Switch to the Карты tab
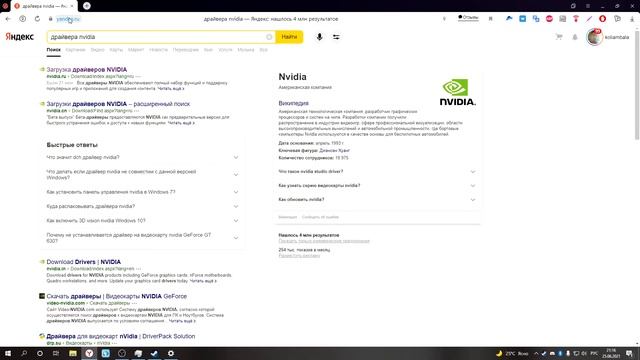This screenshot has width=640, height=360. tap(116, 50)
